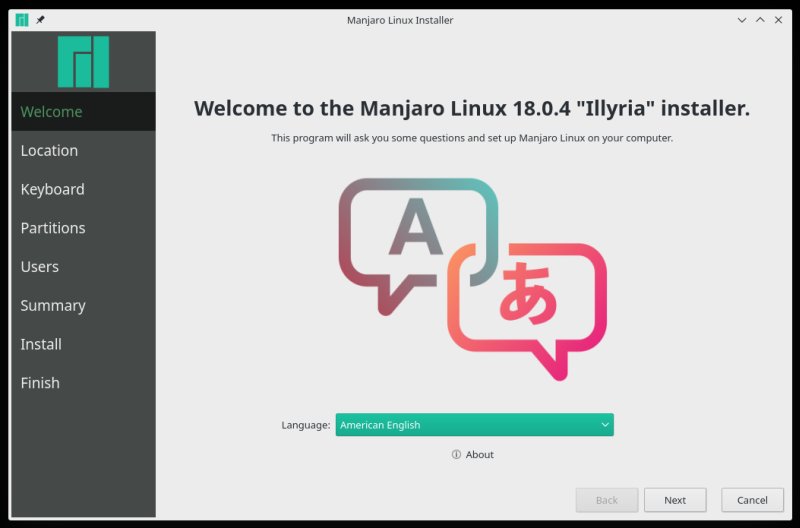
Task: Go to the Summary step
Action: [83, 306]
